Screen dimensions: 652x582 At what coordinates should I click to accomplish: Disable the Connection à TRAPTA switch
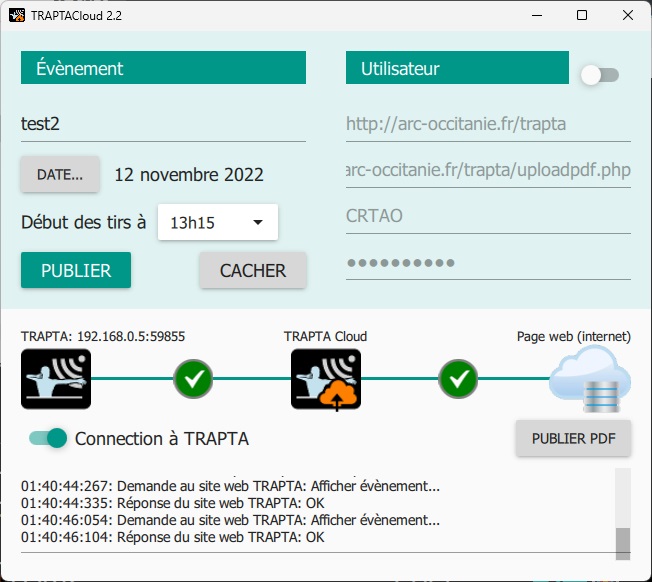pyautogui.click(x=48, y=438)
